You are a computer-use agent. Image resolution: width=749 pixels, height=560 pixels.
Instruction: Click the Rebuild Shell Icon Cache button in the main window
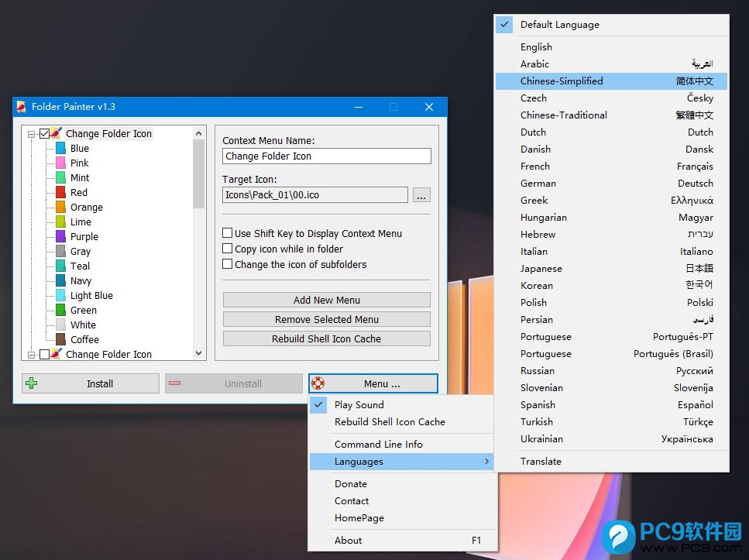click(x=327, y=338)
